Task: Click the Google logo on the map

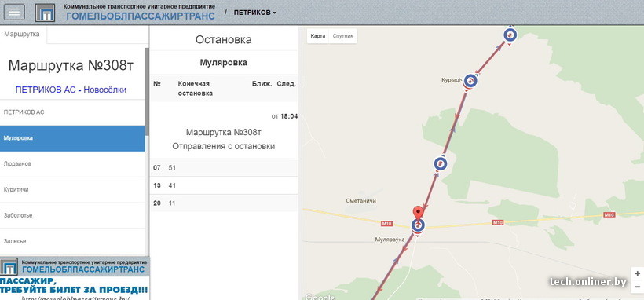Action: [x=320, y=297]
